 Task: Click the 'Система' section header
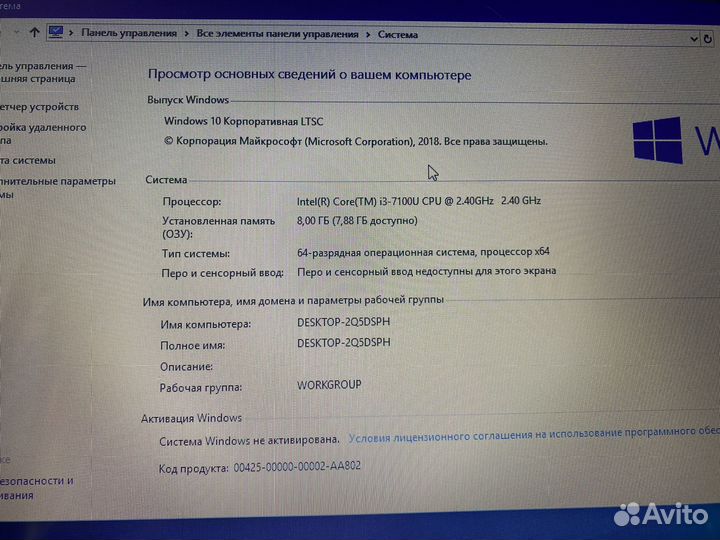point(166,180)
